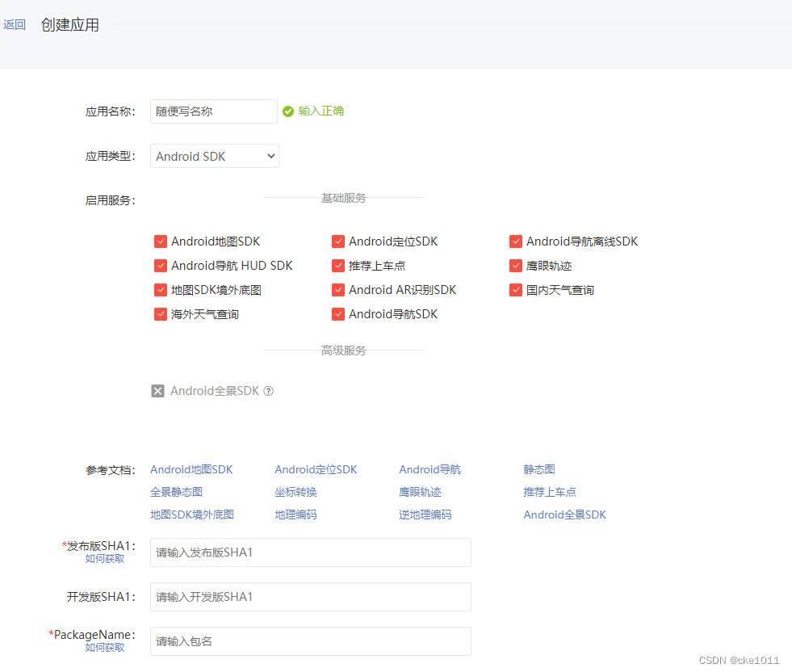Click the 发布版SHA1 input field
Screen dimensions: 792x672
pyautogui.click(x=310, y=552)
